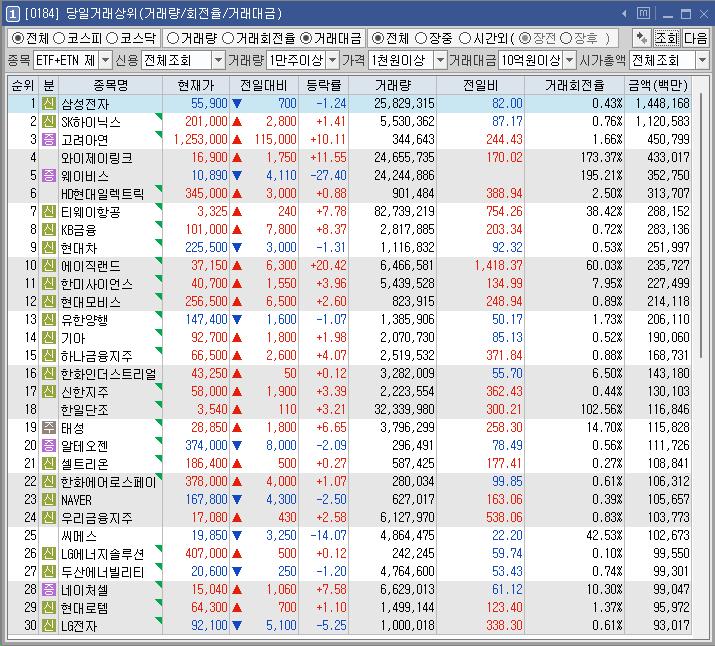
Task: Select the 장중 session radio button
Action: click(x=421, y=39)
